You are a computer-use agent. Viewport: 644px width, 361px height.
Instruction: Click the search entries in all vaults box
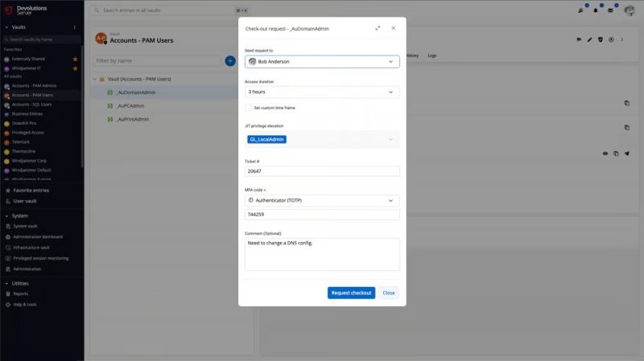coord(171,10)
